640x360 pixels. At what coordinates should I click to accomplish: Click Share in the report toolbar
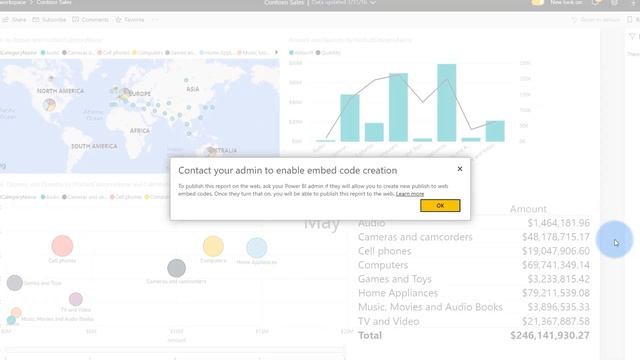click(x=15, y=20)
